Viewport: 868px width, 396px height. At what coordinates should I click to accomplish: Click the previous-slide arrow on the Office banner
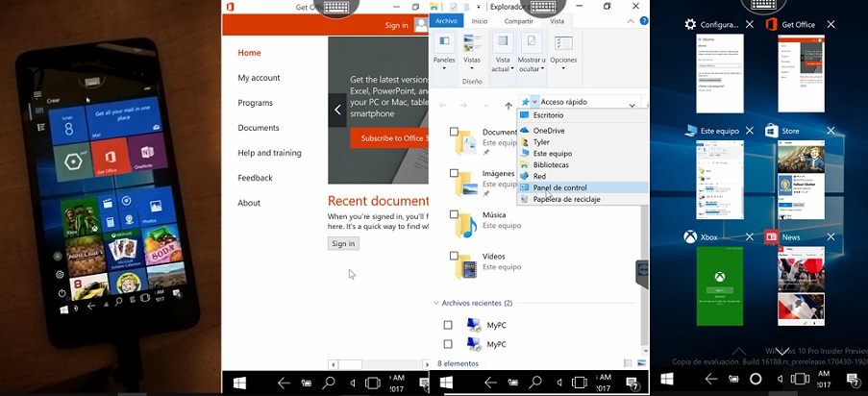click(337, 110)
